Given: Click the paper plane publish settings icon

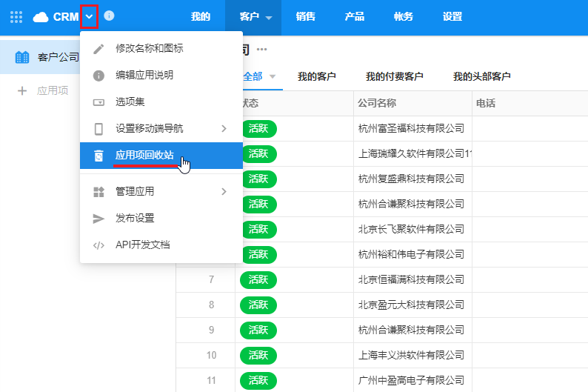Looking at the screenshot, I should (98, 219).
